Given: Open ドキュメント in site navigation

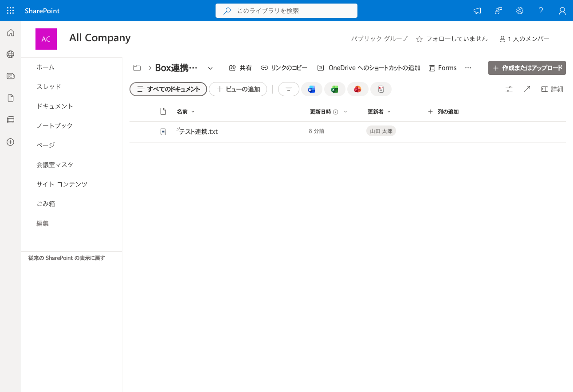Looking at the screenshot, I should (55, 106).
